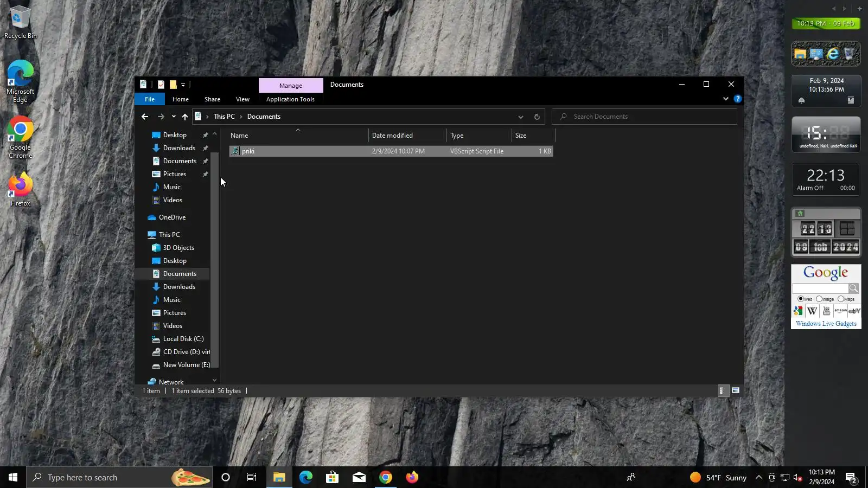The image size is (868, 488).
Task: Select the Image radio button in Google gadget
Action: click(819, 299)
